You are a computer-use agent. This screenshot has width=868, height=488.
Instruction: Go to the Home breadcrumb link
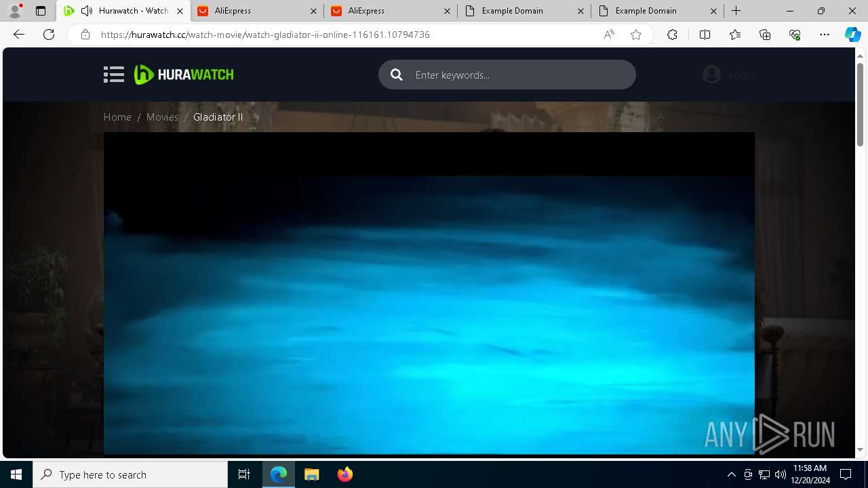tap(117, 117)
